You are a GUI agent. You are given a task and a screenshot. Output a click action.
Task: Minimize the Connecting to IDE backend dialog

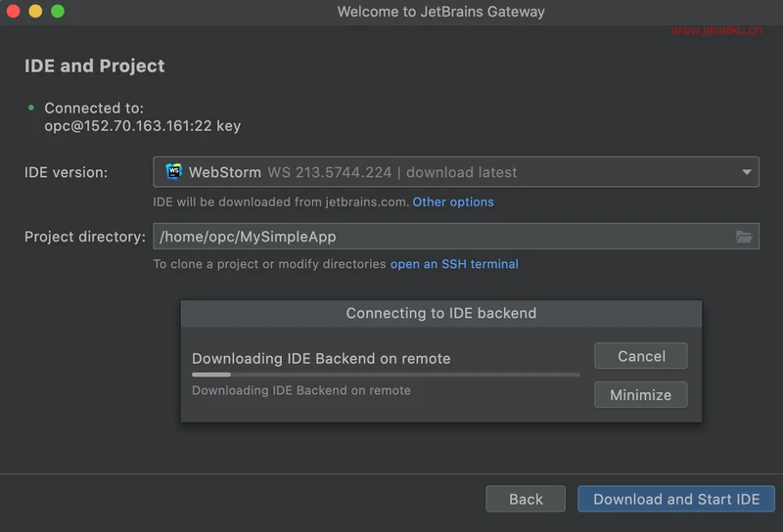tap(641, 395)
